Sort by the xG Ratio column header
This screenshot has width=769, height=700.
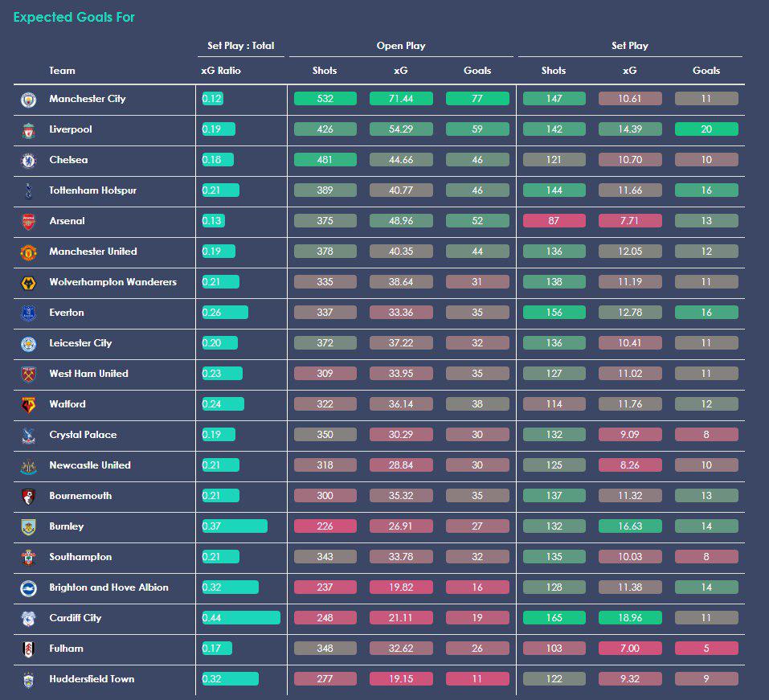tap(221, 71)
